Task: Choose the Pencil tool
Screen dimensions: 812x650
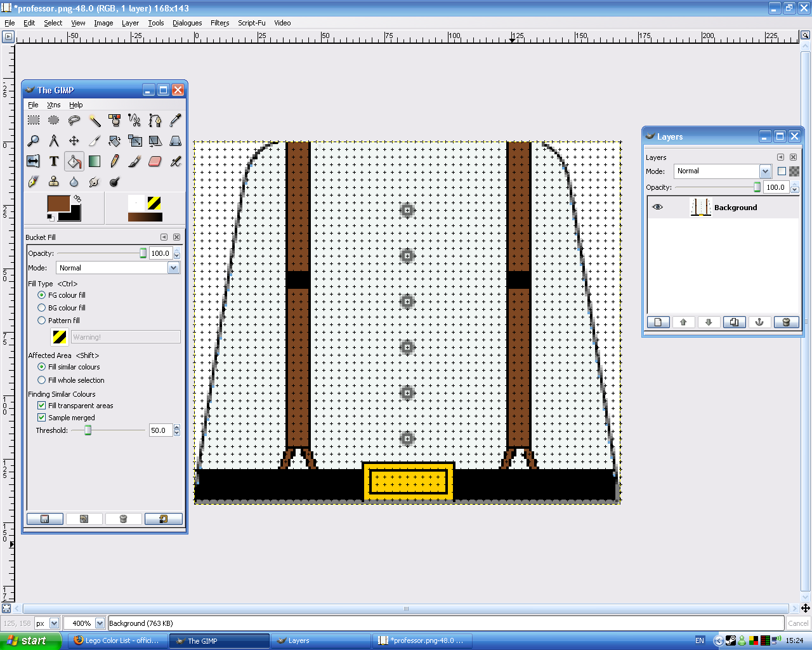Action: (x=114, y=161)
